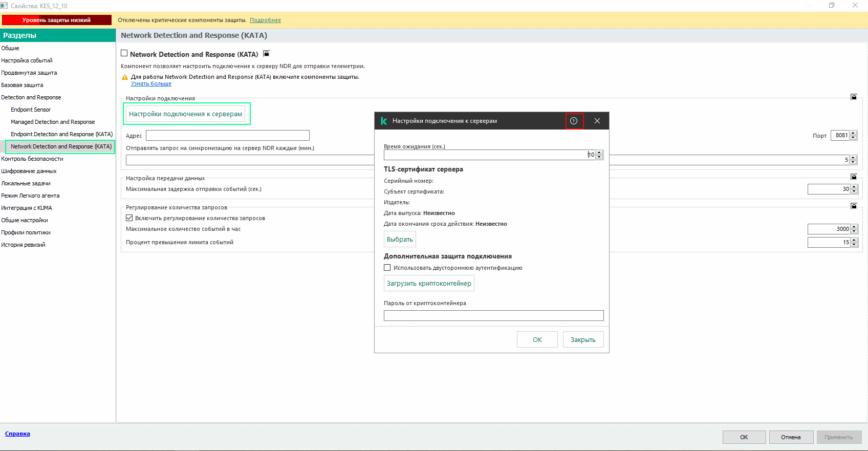The height and width of the screenshot is (451, 868).
Task: Click the Адрес input field
Action: click(x=228, y=135)
